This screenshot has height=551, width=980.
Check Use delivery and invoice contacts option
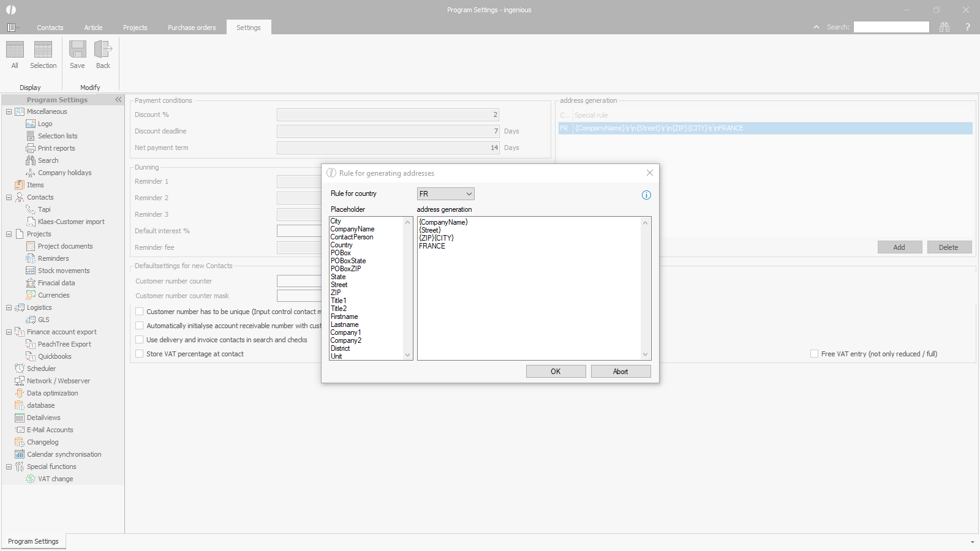140,340
